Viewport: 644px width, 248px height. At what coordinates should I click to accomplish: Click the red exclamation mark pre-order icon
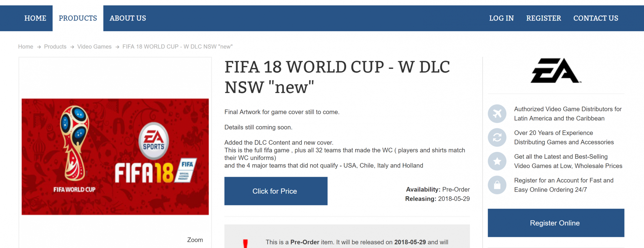pyautogui.click(x=246, y=244)
